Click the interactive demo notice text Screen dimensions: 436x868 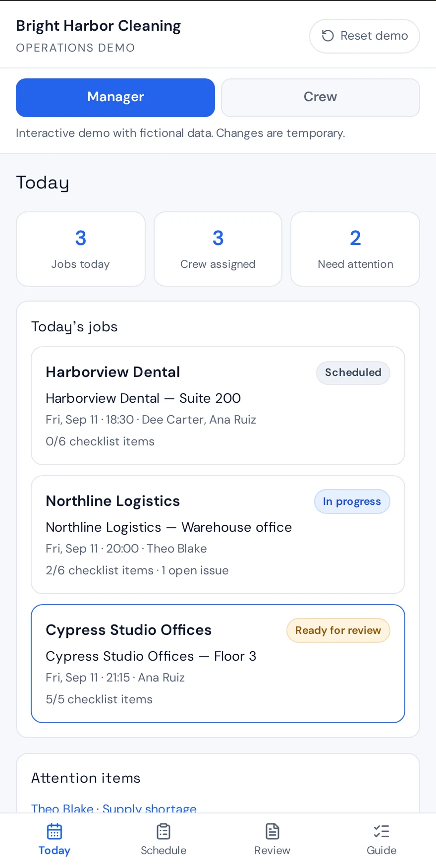(180, 133)
